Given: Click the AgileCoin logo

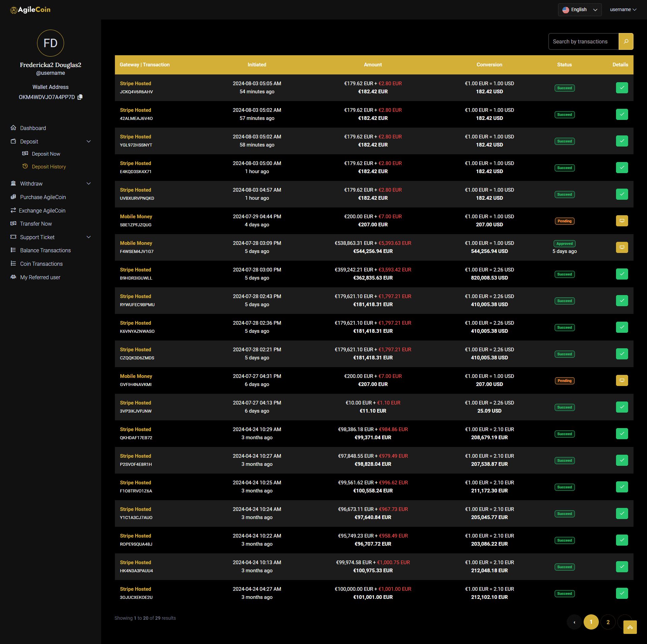Looking at the screenshot, I should [30, 10].
